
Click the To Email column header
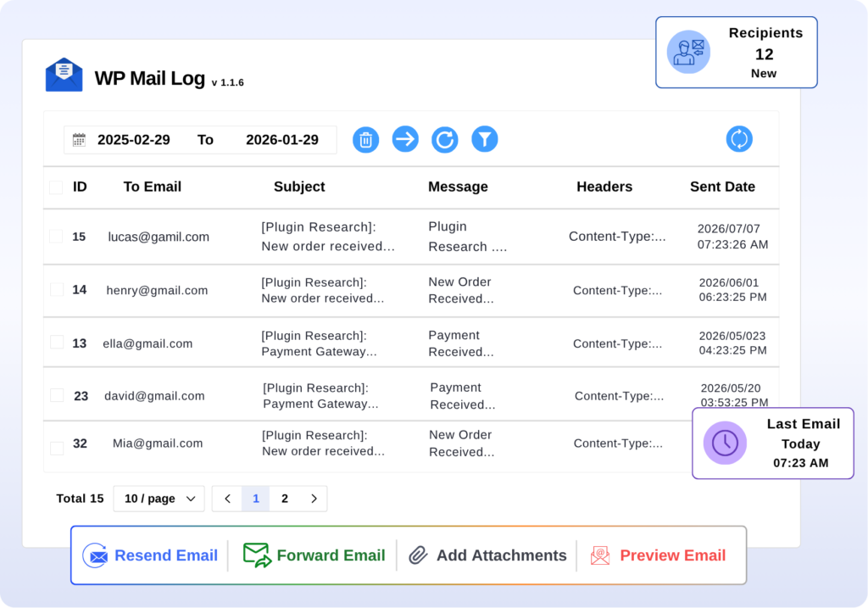(x=153, y=187)
